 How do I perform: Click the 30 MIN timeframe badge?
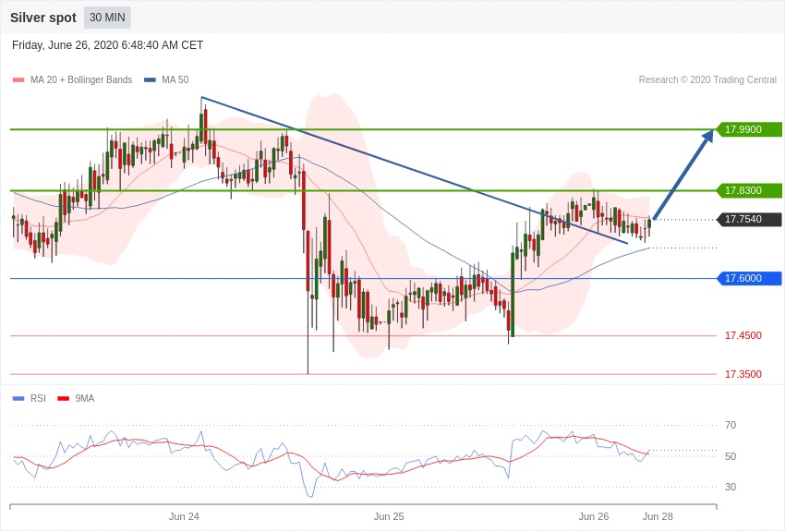coord(107,18)
